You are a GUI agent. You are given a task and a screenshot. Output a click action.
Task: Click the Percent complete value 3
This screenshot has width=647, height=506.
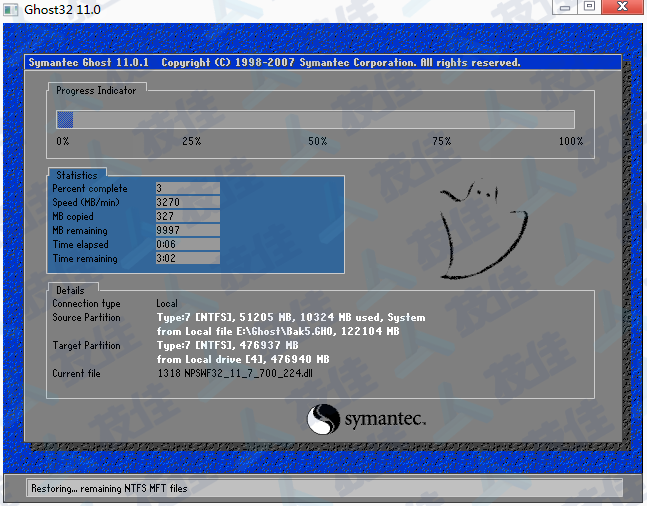[188, 189]
